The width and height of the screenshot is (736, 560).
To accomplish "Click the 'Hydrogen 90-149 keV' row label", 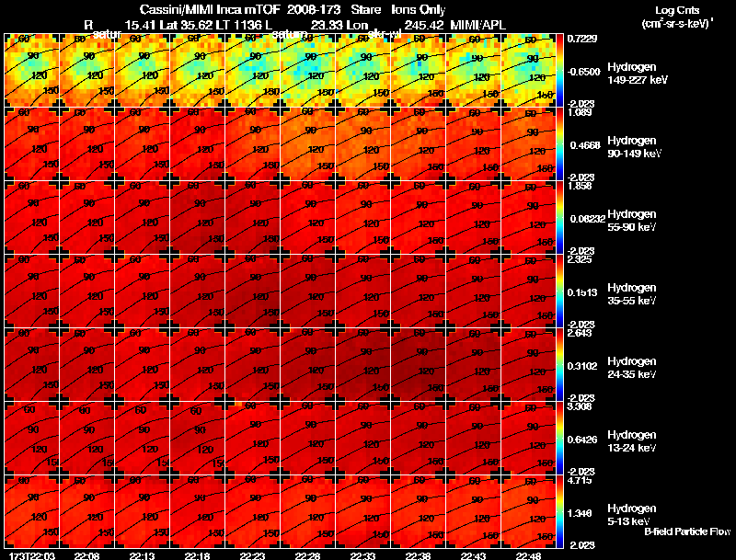I will click(x=634, y=147).
